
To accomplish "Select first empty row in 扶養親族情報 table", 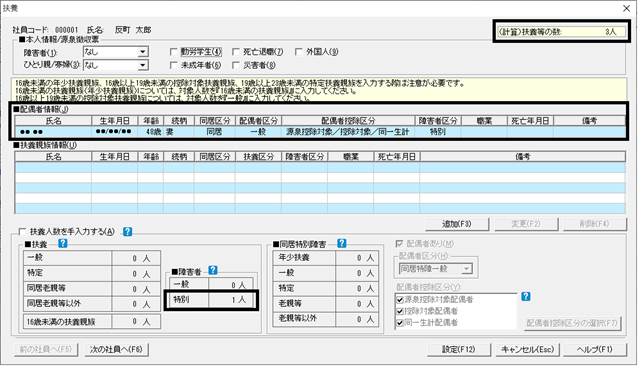I will 320,167.
